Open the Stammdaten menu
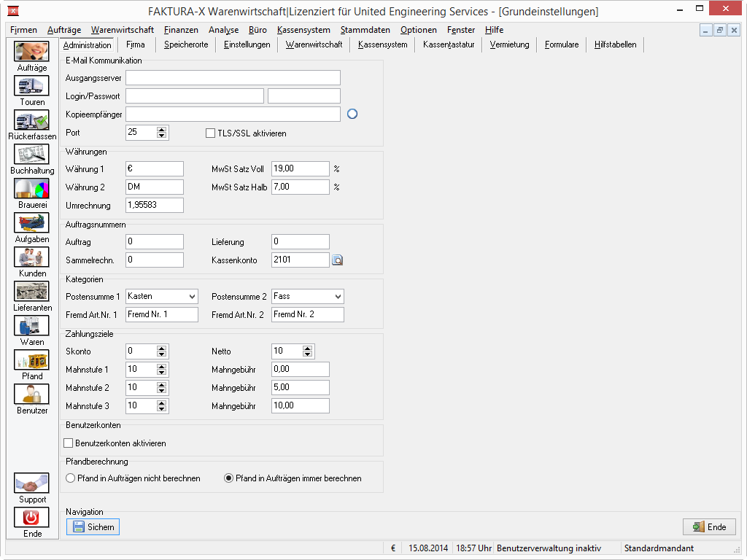The width and height of the screenshot is (747, 560). click(x=365, y=30)
